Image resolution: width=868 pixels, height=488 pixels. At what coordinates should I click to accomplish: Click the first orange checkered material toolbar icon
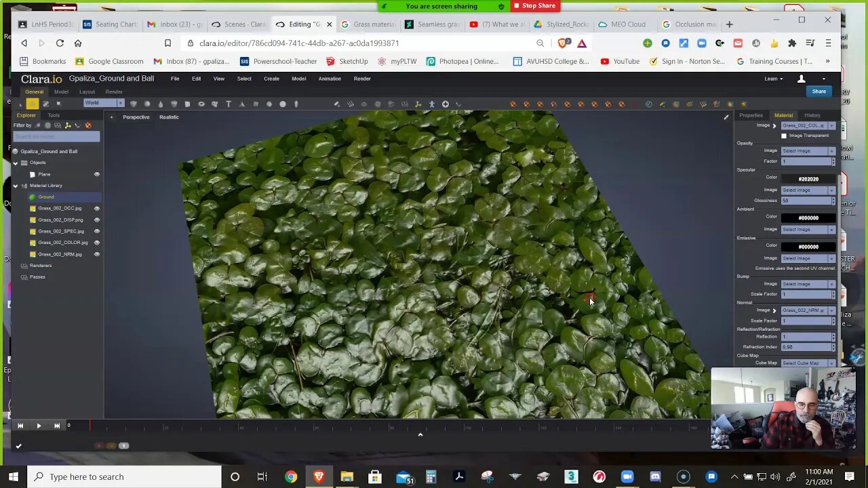click(513, 104)
